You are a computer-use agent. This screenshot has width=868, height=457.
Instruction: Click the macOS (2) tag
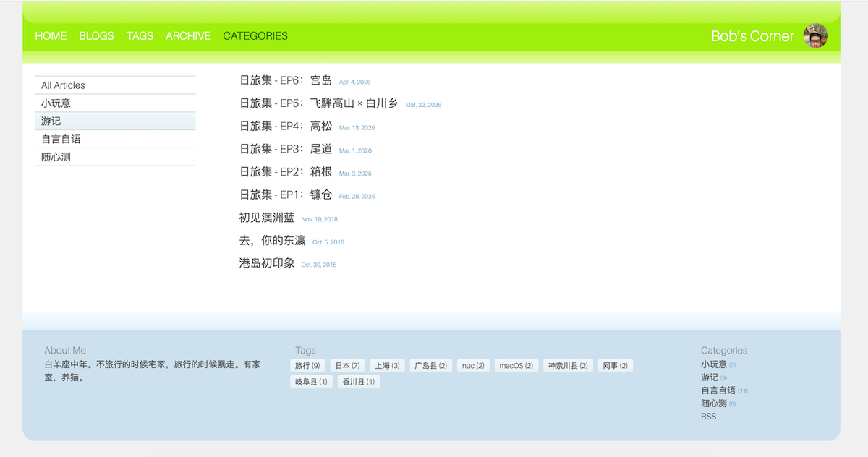516,365
